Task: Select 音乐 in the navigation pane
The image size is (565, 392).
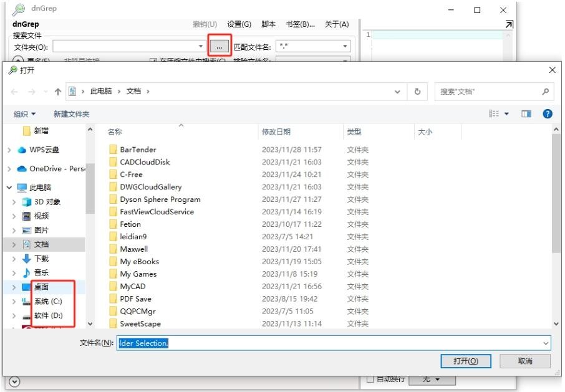Action: coord(41,272)
